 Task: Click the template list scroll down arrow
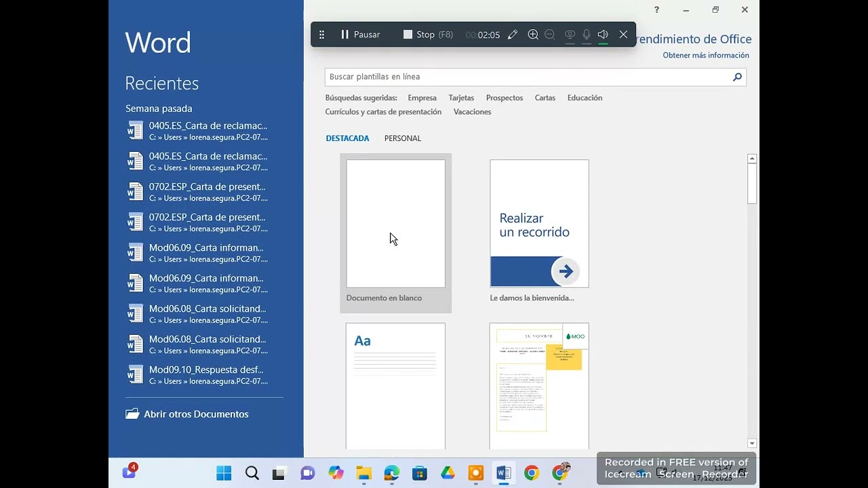coord(752,443)
